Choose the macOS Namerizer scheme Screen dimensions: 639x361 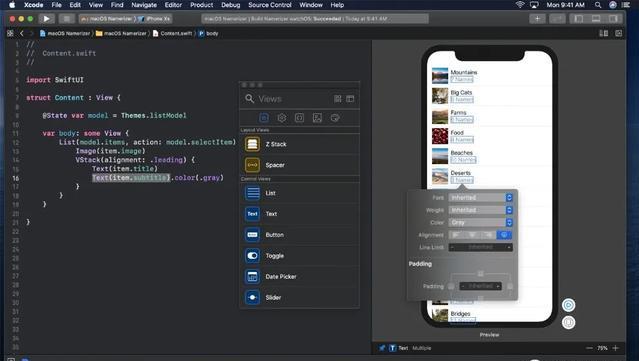coord(107,19)
